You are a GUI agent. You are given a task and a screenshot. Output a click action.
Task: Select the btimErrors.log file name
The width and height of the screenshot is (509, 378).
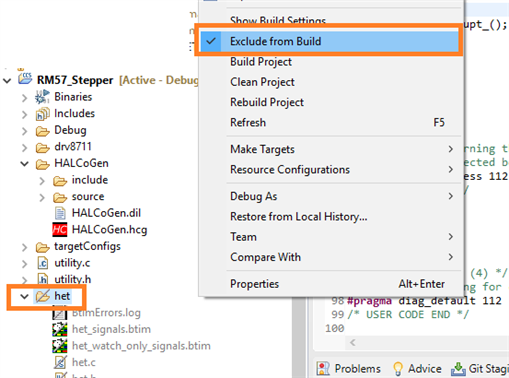click(x=106, y=313)
